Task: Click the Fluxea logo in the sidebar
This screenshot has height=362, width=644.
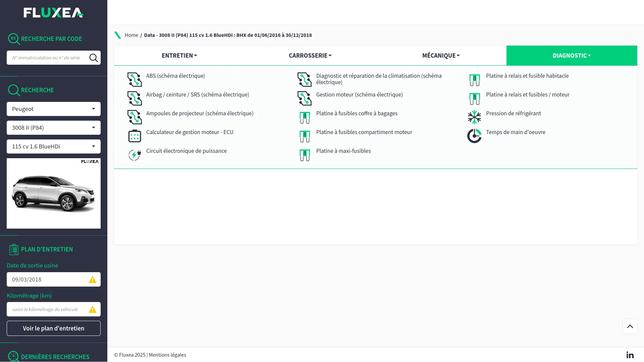Action: (x=53, y=13)
